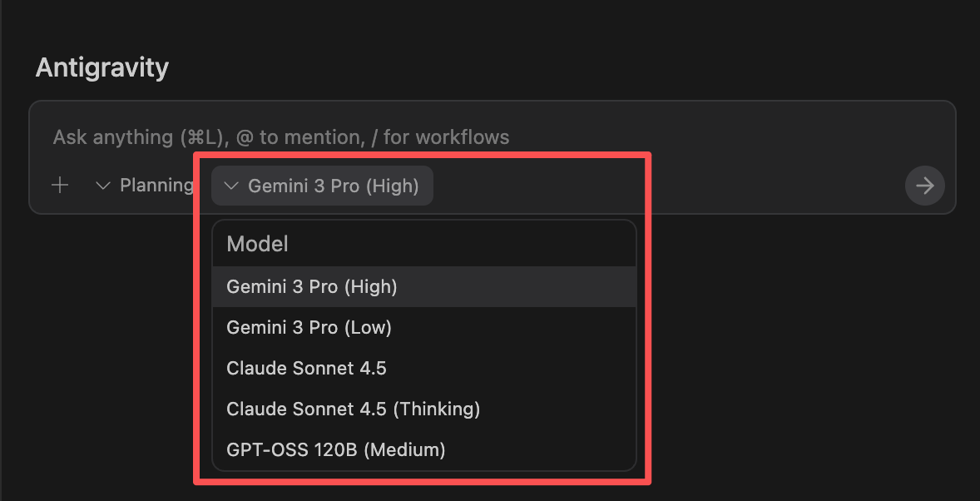Image resolution: width=980 pixels, height=501 pixels.
Task: Collapse the Gemini 3 Pro (High) model selector
Action: pos(322,186)
